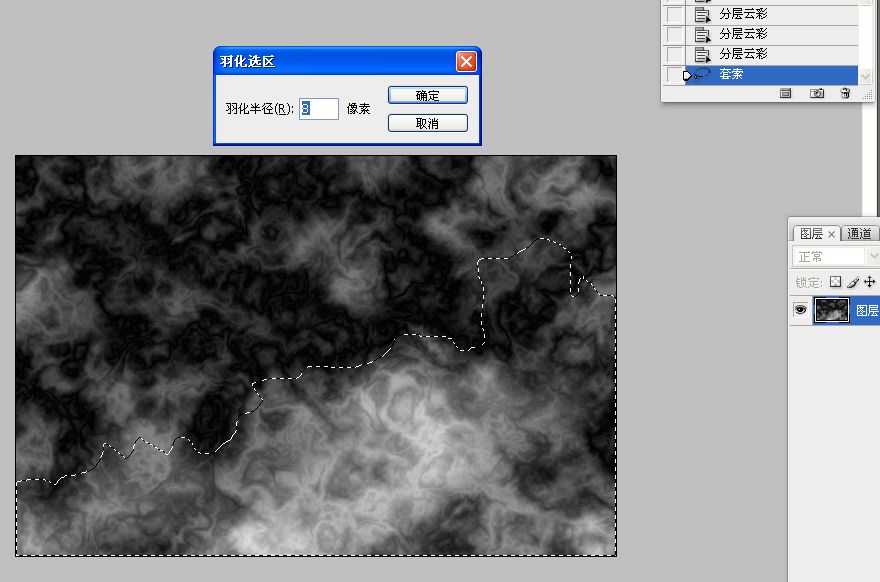The image size is (880, 582).
Task: Click 取消 to cancel feathering
Action: coord(427,123)
